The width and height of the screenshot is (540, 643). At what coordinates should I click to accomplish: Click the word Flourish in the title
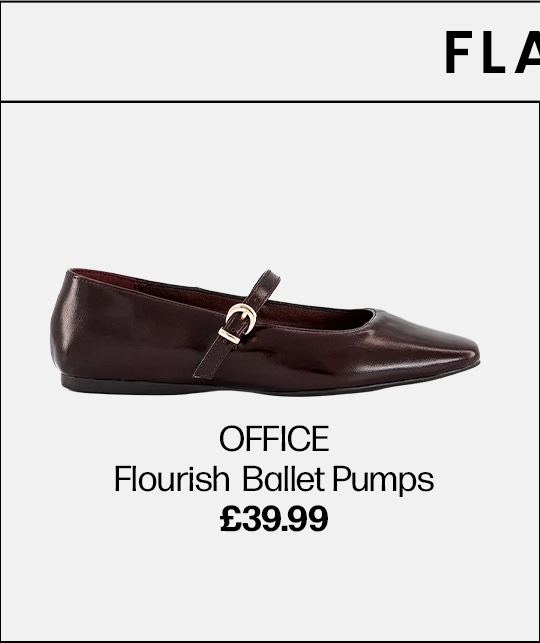[x=171, y=478]
